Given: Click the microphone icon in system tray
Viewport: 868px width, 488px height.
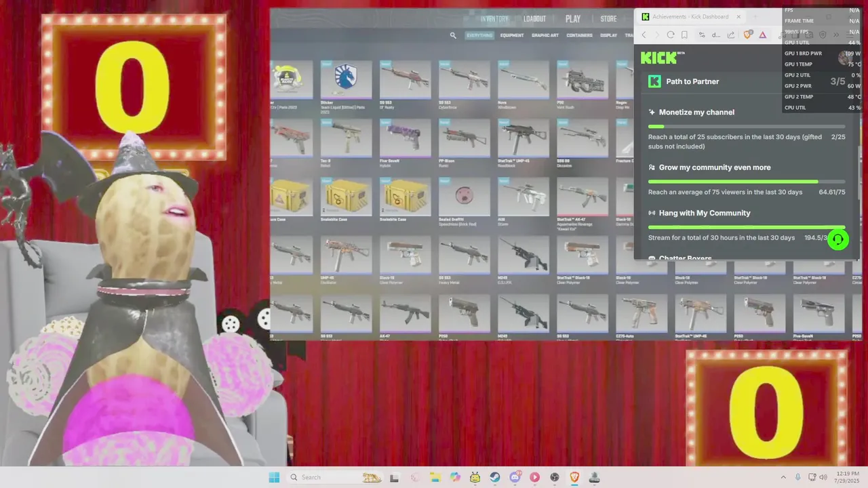Looking at the screenshot, I should [798, 477].
